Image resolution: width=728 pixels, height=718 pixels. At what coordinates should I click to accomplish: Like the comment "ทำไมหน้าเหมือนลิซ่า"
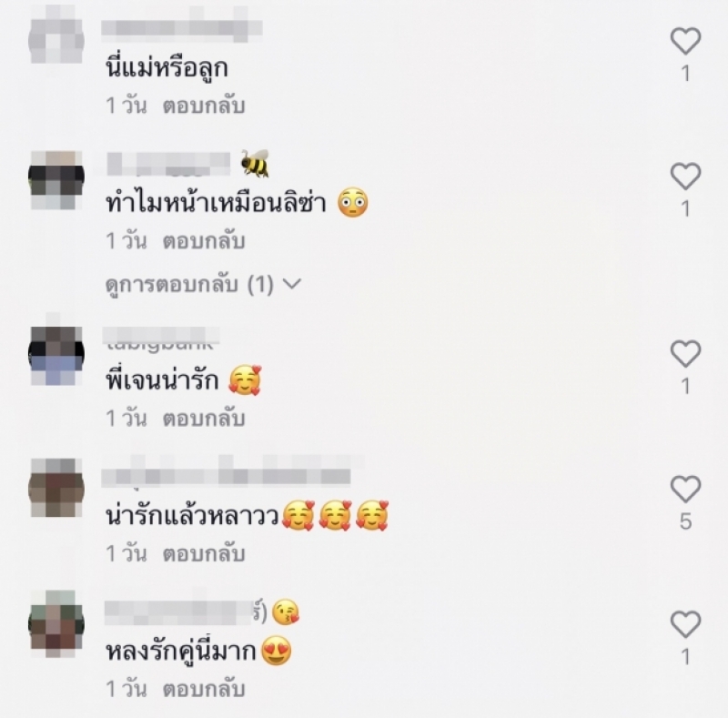click(685, 176)
